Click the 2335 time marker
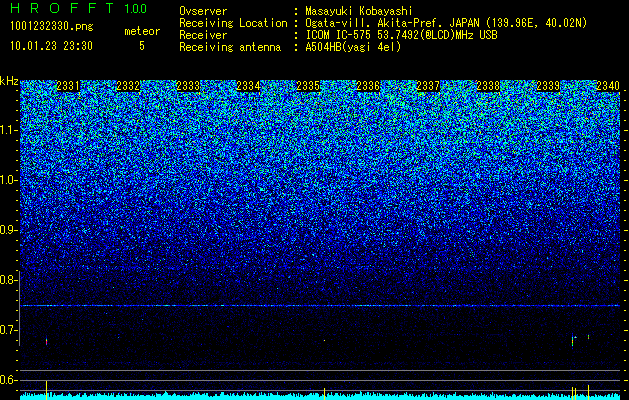 click(308, 86)
